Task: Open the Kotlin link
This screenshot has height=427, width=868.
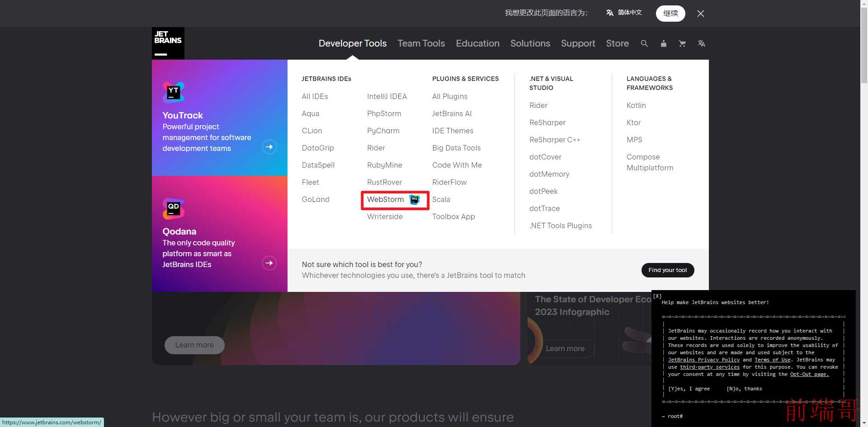Action: point(636,105)
